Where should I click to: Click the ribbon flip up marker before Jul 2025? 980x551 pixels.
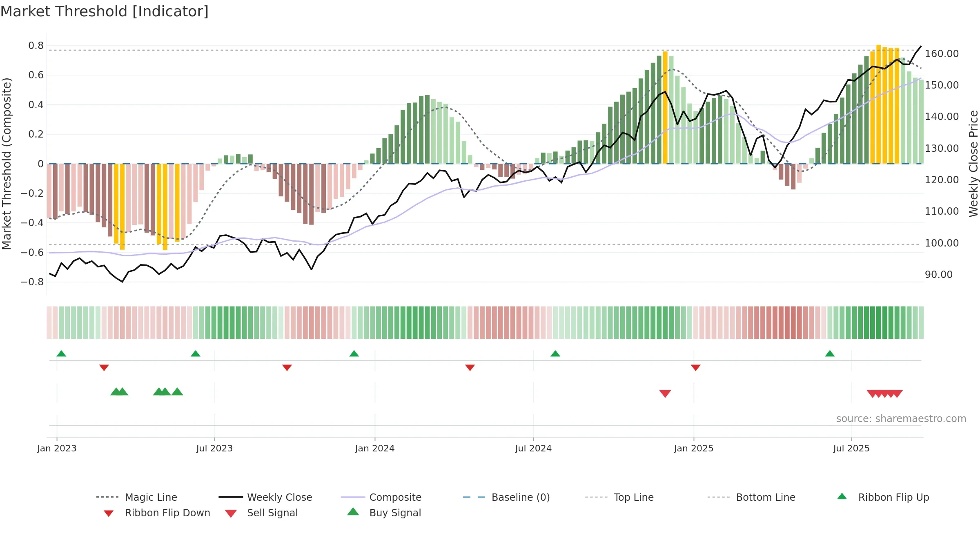(x=830, y=353)
